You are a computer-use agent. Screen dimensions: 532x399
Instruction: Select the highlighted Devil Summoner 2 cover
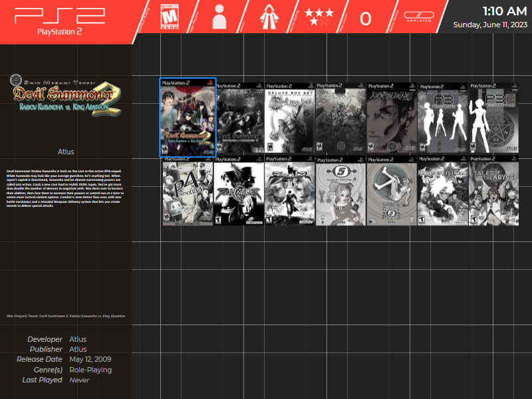pos(188,118)
